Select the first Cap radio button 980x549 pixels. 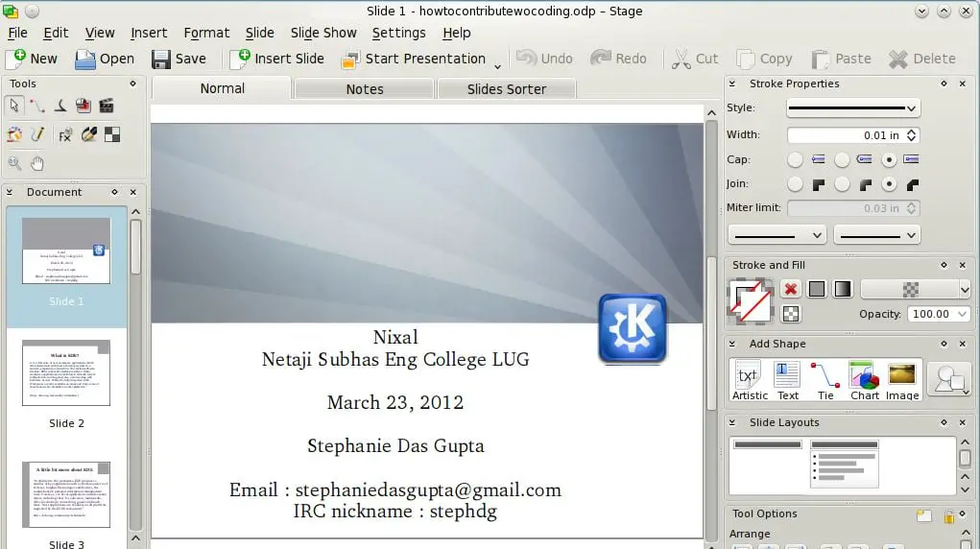click(795, 159)
